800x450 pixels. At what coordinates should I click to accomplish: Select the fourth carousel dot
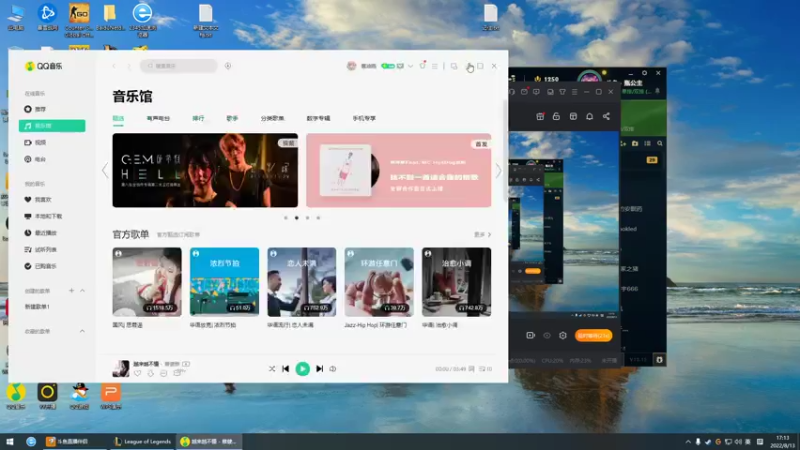[x=318, y=218]
